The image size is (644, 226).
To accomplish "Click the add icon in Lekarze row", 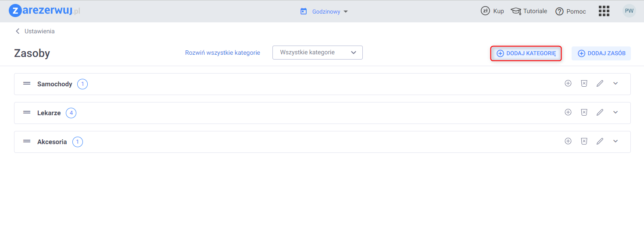I will (x=568, y=112).
